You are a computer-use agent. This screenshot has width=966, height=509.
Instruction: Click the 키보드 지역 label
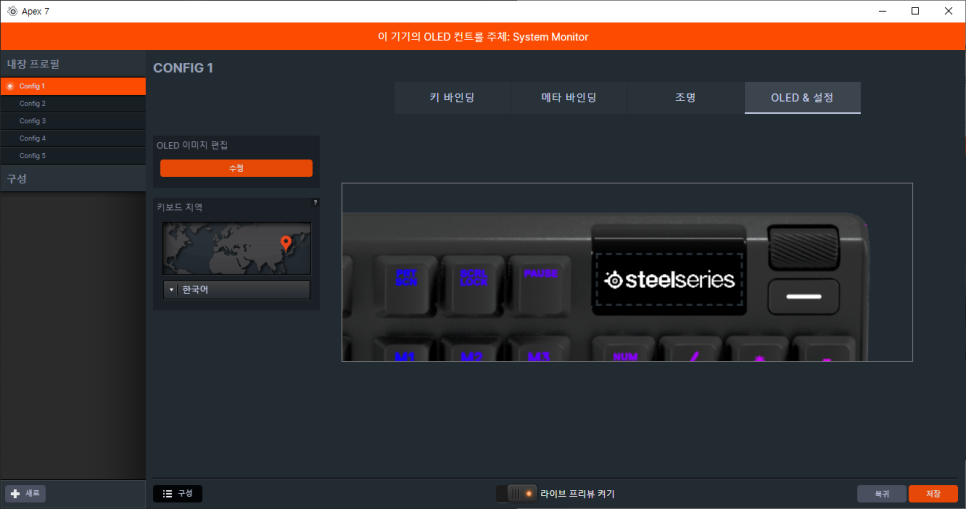[x=179, y=207]
